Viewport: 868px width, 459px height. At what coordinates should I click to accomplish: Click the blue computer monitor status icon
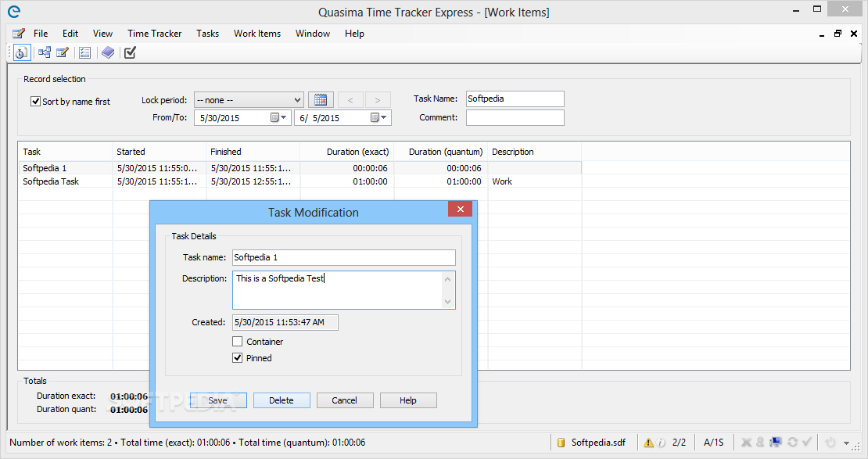(x=776, y=442)
